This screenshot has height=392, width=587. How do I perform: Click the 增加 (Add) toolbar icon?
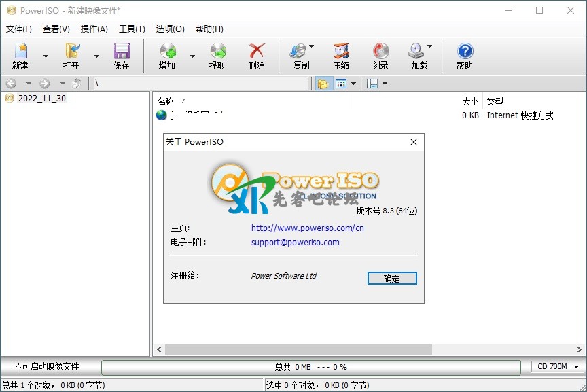(x=167, y=52)
